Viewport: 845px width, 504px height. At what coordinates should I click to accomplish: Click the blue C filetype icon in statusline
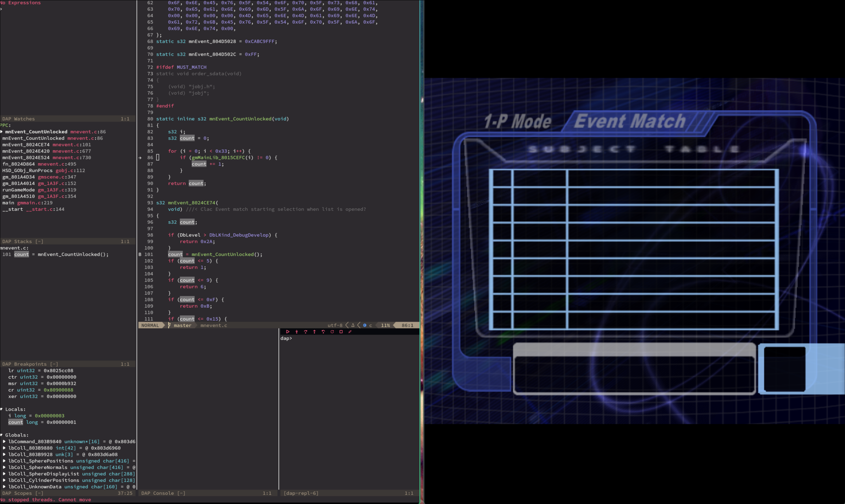(364, 325)
